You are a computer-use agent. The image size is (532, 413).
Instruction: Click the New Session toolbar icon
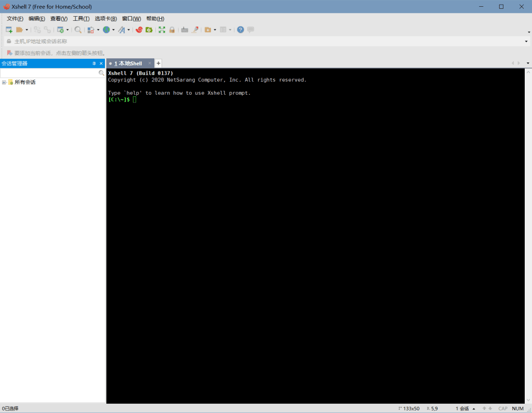coord(9,30)
